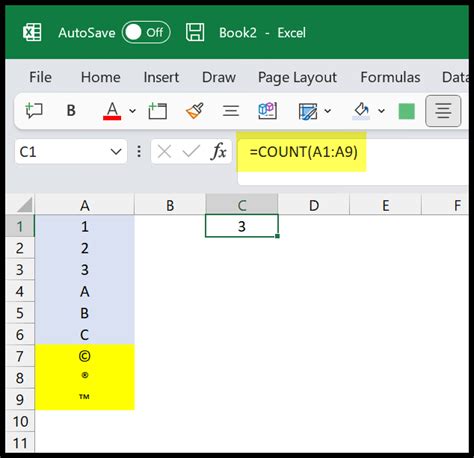
Task: Select cell A5 containing B
Action: click(85, 313)
